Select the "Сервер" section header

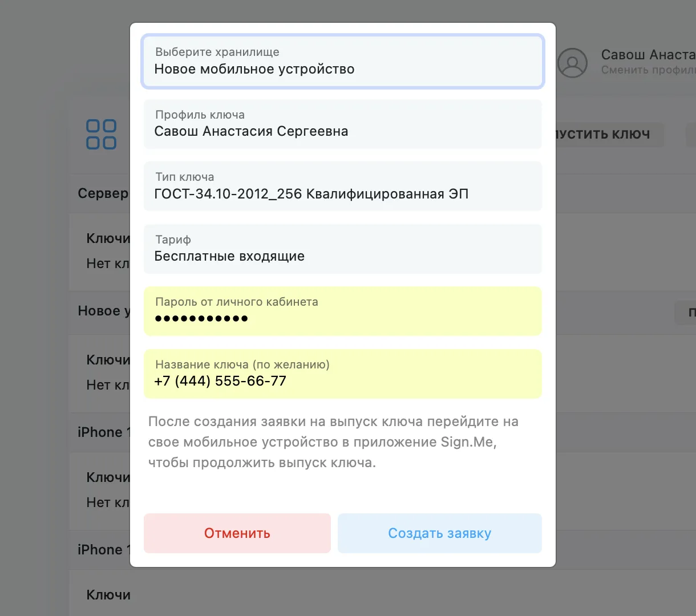click(x=103, y=193)
